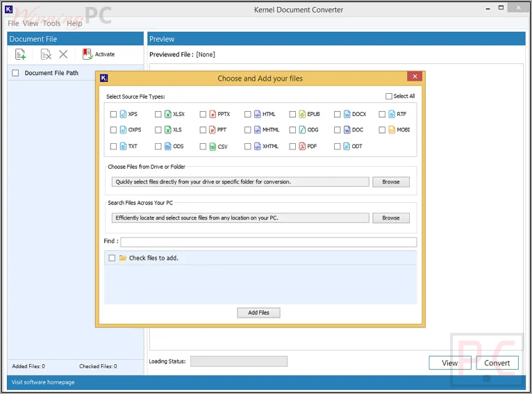
Task: Tick the DOCX checkbox
Action: 338,115
